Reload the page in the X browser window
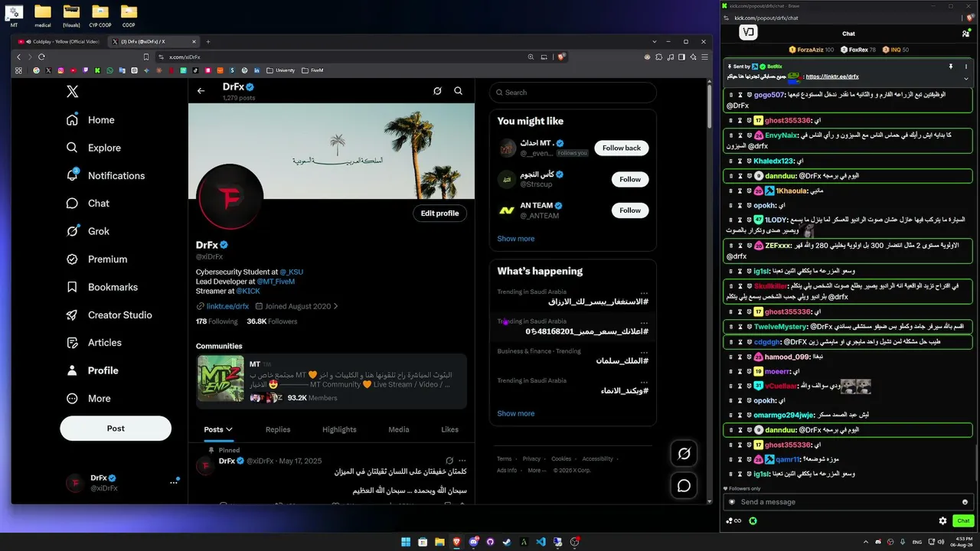The image size is (980, 551). [x=41, y=57]
